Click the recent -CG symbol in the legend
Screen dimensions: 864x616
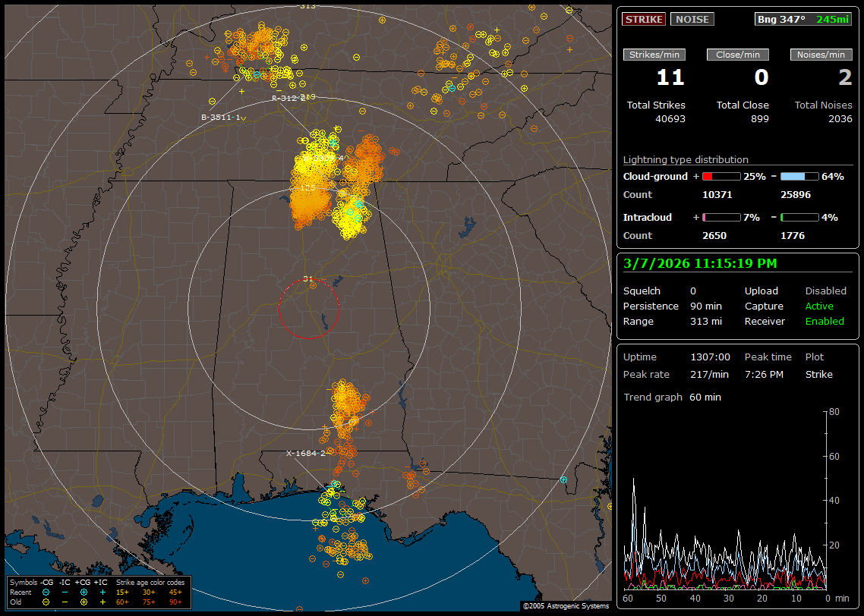46,592
